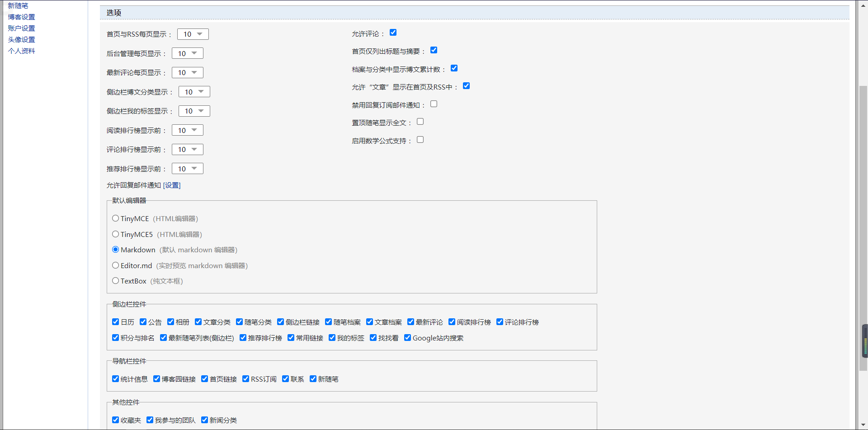Expand the 推荐排行榜显示前 dropdown
The width and height of the screenshot is (868, 430).
click(188, 169)
